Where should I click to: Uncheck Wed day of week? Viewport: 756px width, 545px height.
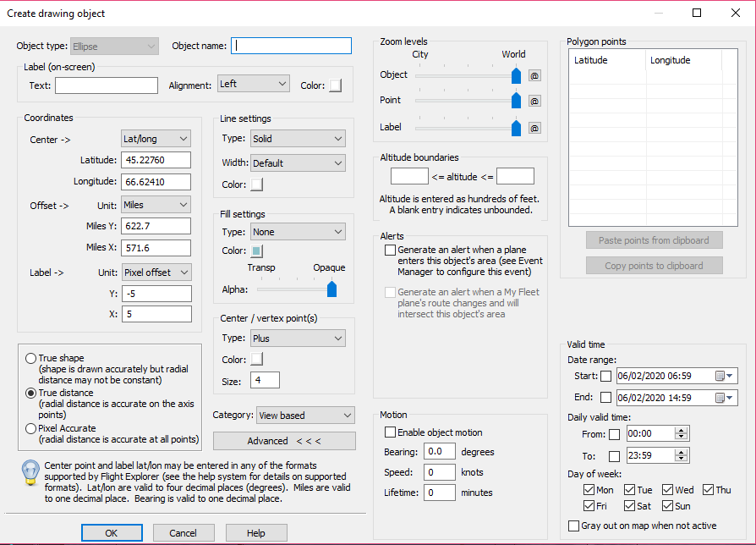coord(667,490)
